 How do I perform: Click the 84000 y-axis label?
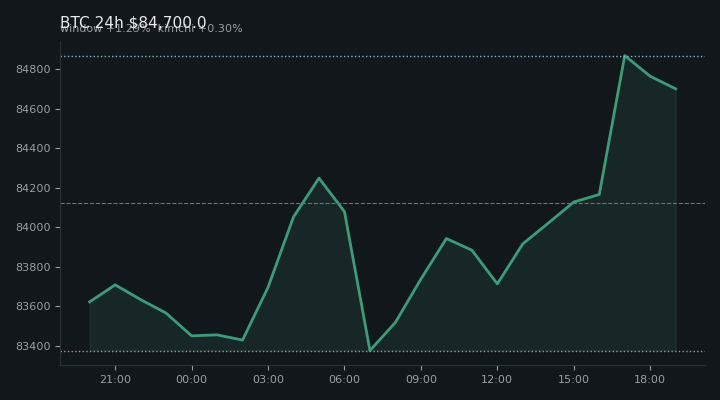tap(33, 228)
